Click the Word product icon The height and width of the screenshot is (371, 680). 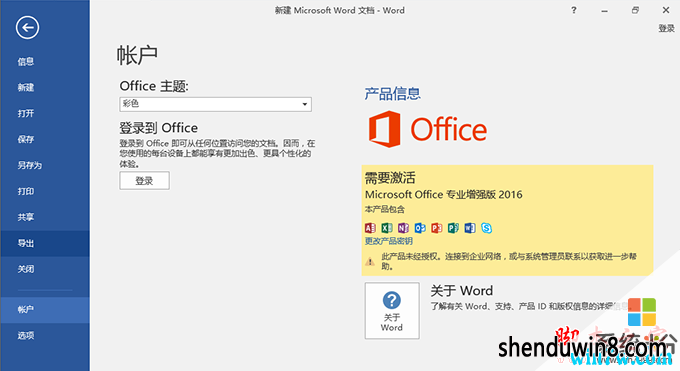coord(470,228)
